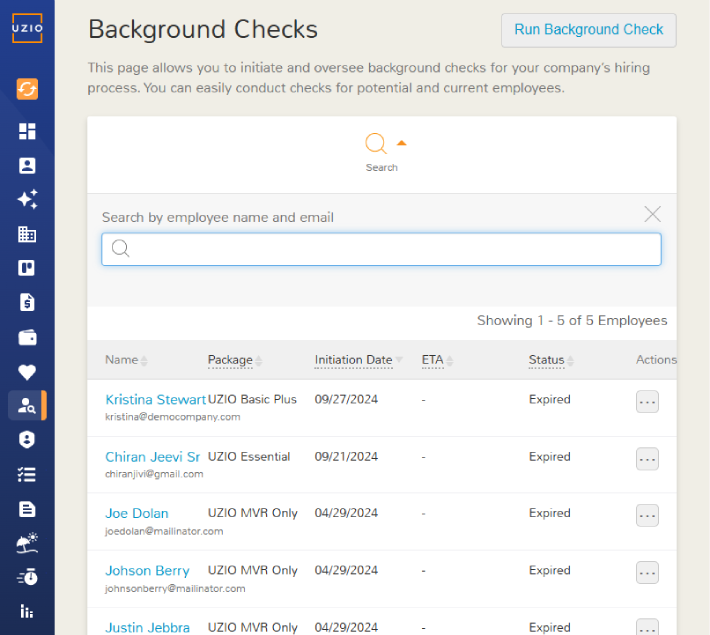Click the email kristina@democompany.com
The image size is (710, 635).
click(x=173, y=417)
